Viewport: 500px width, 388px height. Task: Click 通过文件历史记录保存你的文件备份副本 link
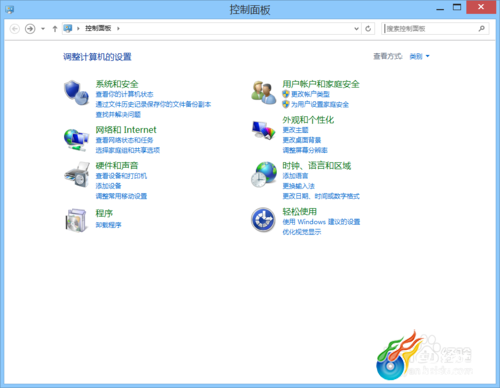click(153, 104)
